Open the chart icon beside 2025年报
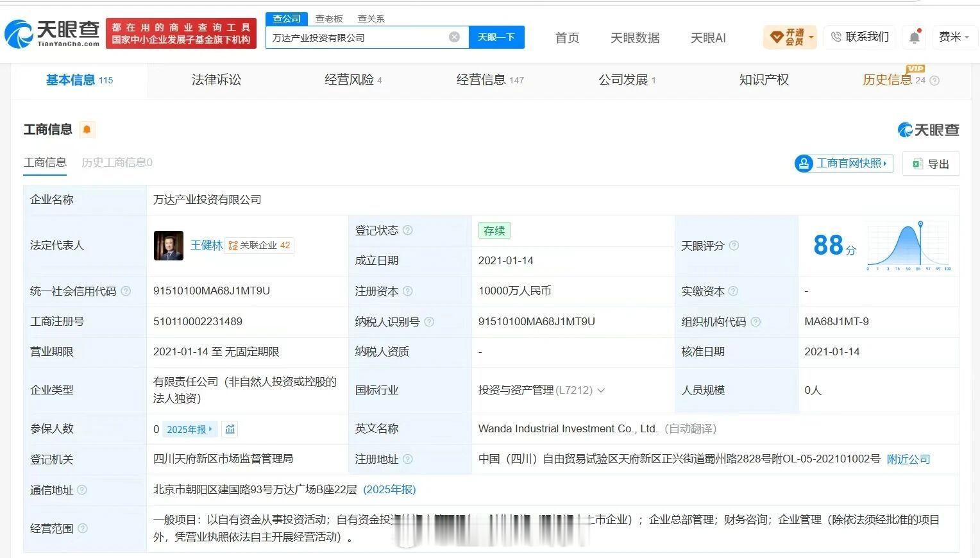The height and width of the screenshot is (558, 980). click(230, 429)
